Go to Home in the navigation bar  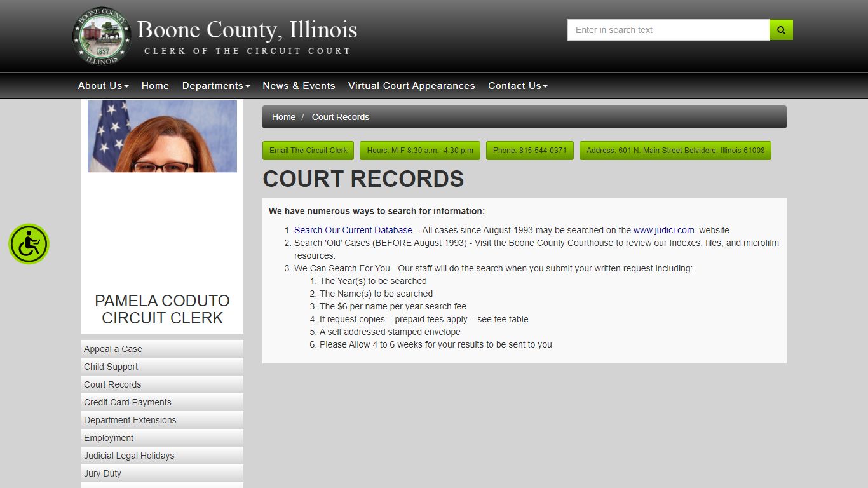pos(155,86)
